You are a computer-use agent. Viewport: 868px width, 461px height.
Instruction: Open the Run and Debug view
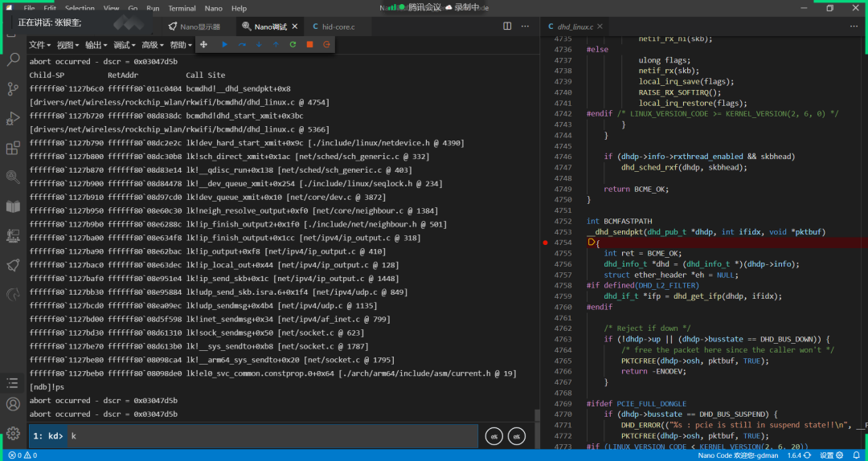13,119
